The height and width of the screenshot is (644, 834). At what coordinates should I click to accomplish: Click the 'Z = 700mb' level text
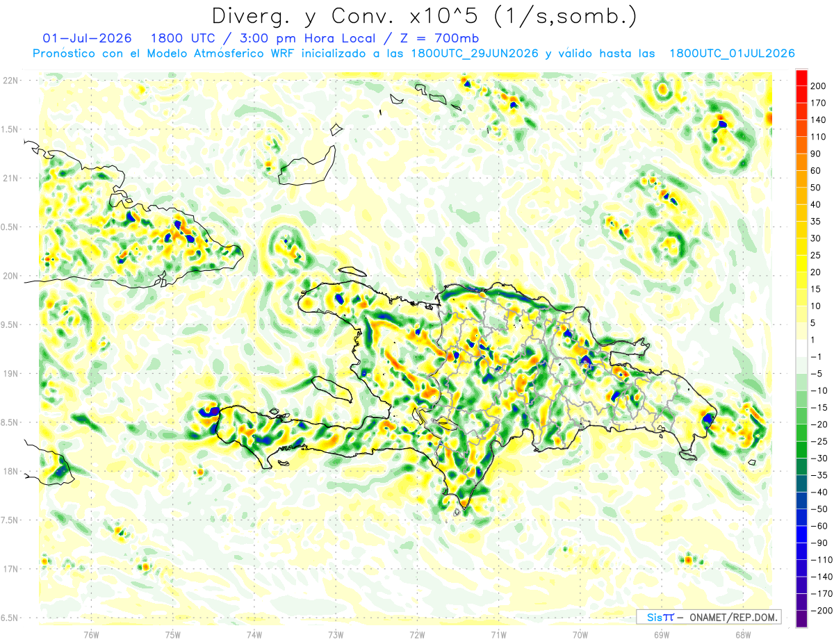coord(441,38)
